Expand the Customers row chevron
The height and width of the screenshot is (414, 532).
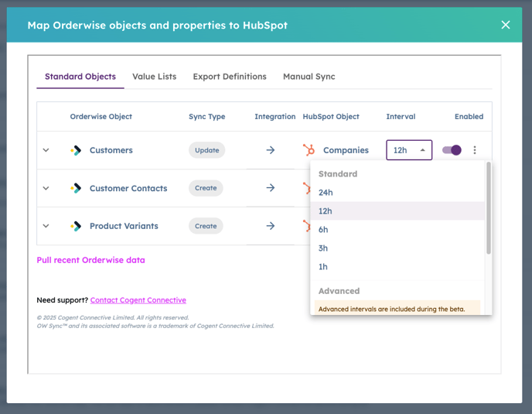click(46, 150)
